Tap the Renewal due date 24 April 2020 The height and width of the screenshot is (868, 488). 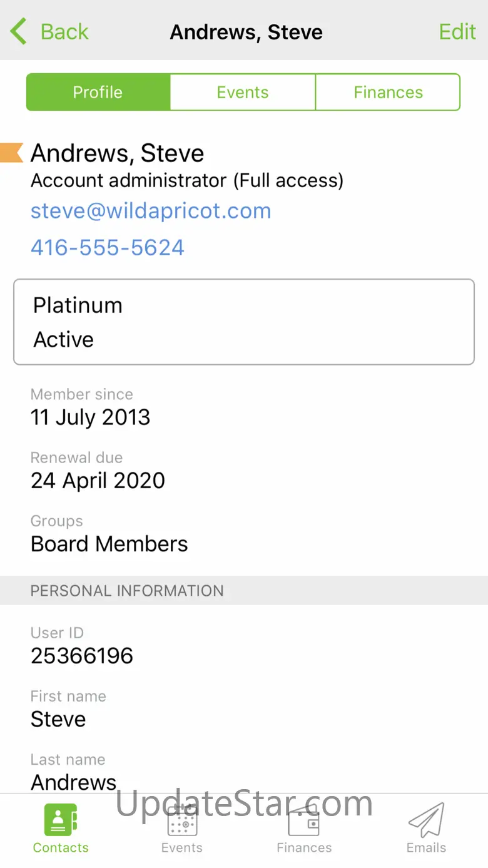tap(98, 481)
